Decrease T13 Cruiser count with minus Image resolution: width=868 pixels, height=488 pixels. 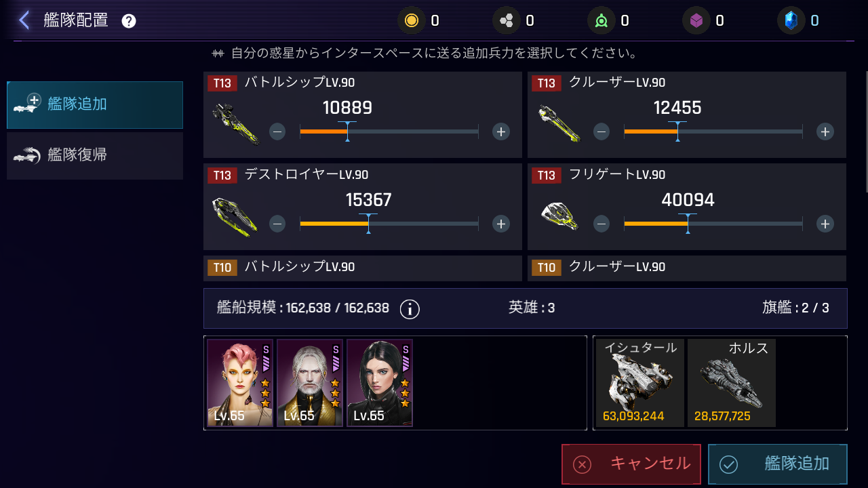pyautogui.click(x=601, y=131)
